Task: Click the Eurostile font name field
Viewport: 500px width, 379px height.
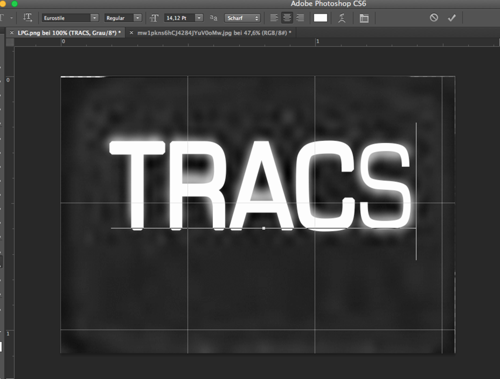Action: click(x=66, y=18)
